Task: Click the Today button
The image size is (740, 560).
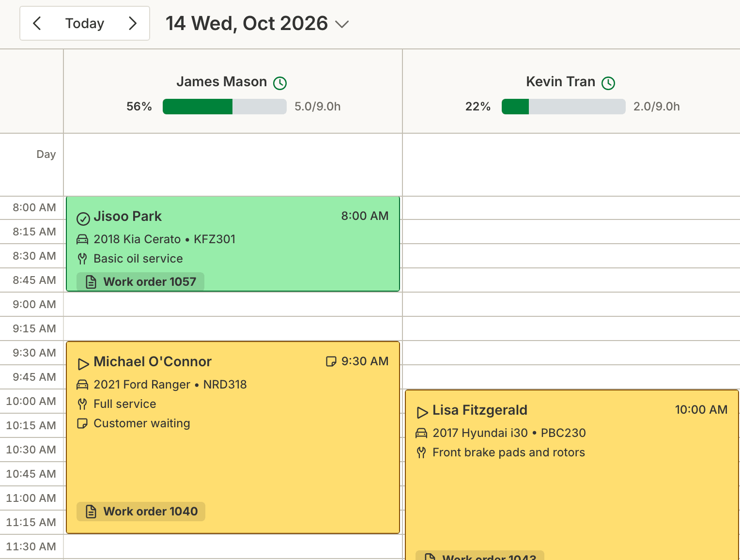Action: pos(85,23)
